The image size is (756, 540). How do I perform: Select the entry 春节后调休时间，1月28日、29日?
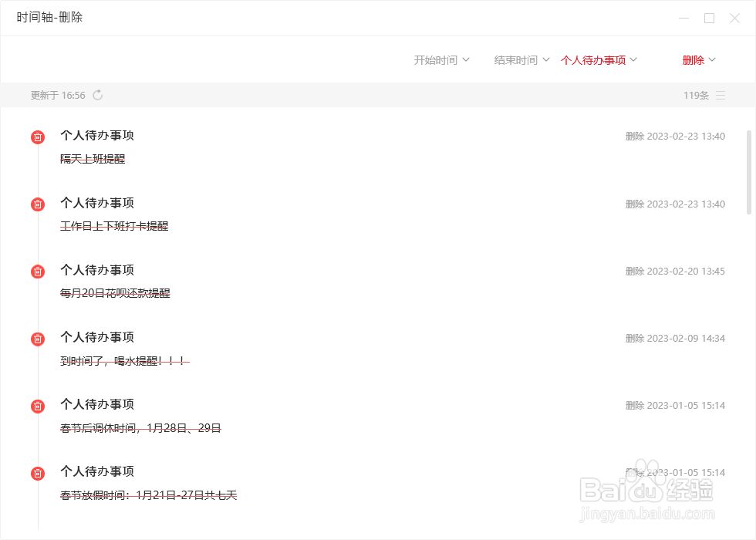coord(140,427)
